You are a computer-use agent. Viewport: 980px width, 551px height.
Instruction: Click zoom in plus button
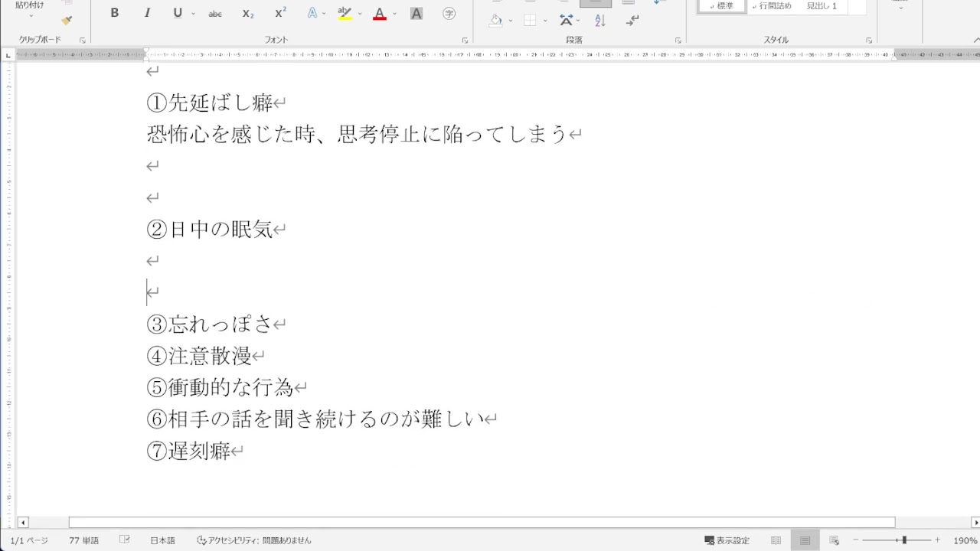coord(937,540)
